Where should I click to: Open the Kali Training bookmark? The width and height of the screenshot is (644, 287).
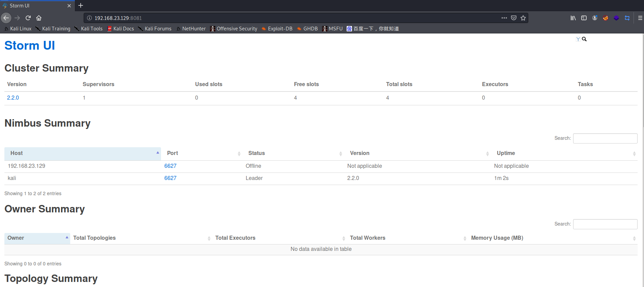[x=53, y=29]
